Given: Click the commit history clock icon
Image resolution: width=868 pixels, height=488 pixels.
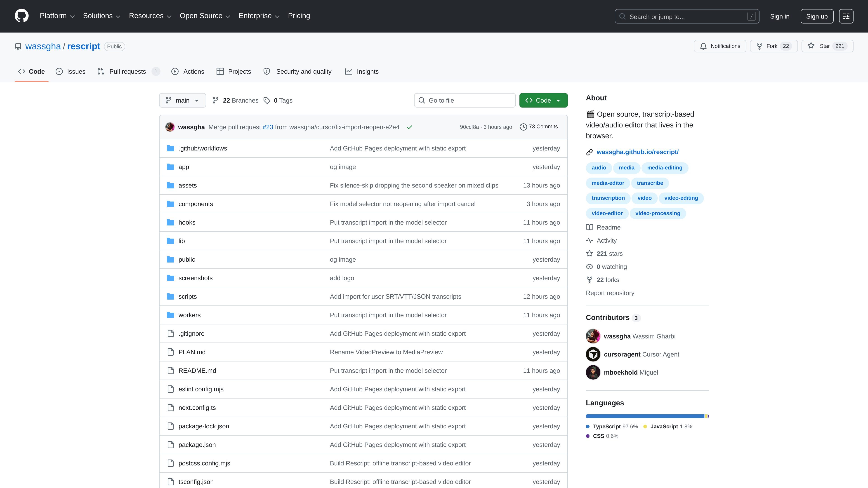Looking at the screenshot, I should pyautogui.click(x=523, y=127).
